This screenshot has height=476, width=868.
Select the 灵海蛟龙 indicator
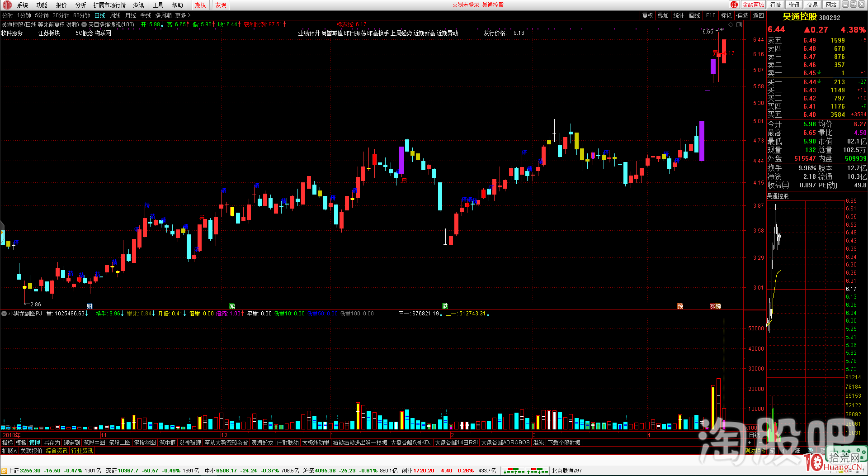pos(263,443)
